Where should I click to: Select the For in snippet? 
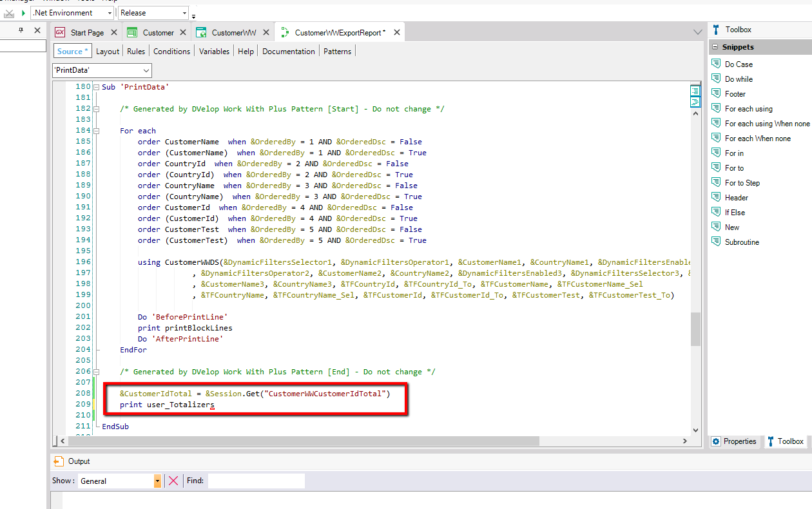[x=734, y=153]
